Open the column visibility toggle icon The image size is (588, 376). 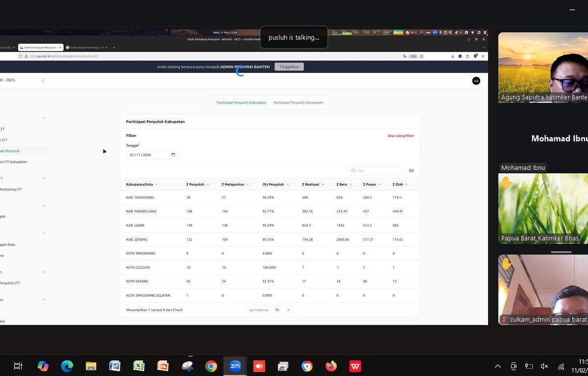[x=411, y=171]
